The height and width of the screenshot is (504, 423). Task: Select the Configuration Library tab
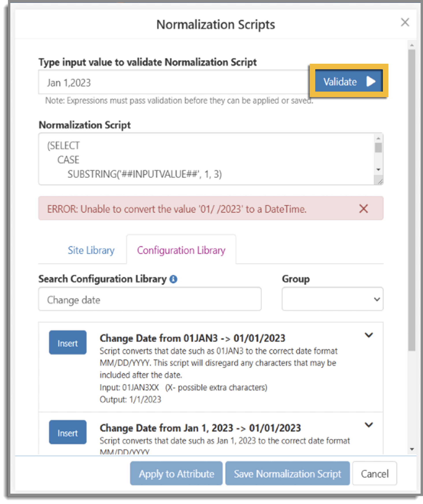pos(181,250)
